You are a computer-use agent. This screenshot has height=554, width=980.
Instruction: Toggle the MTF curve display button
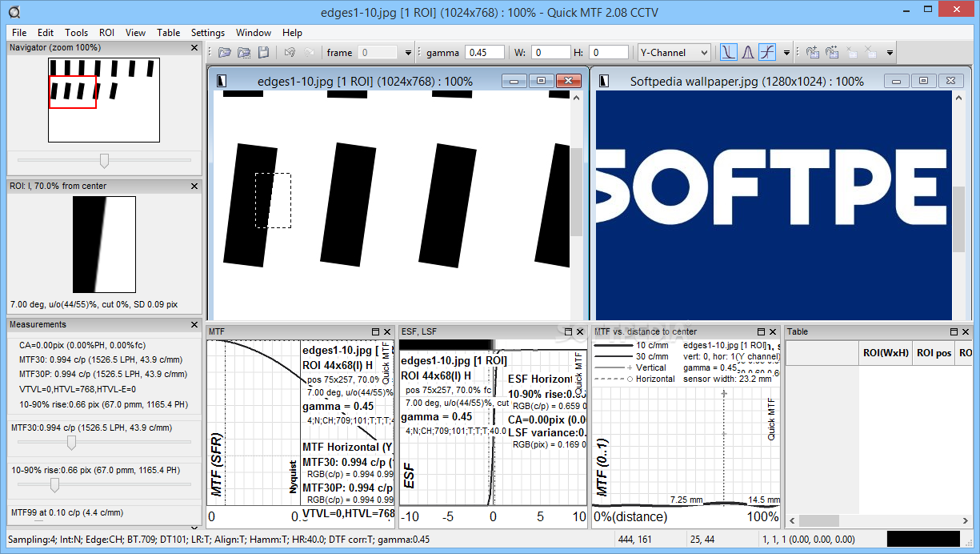tap(728, 53)
